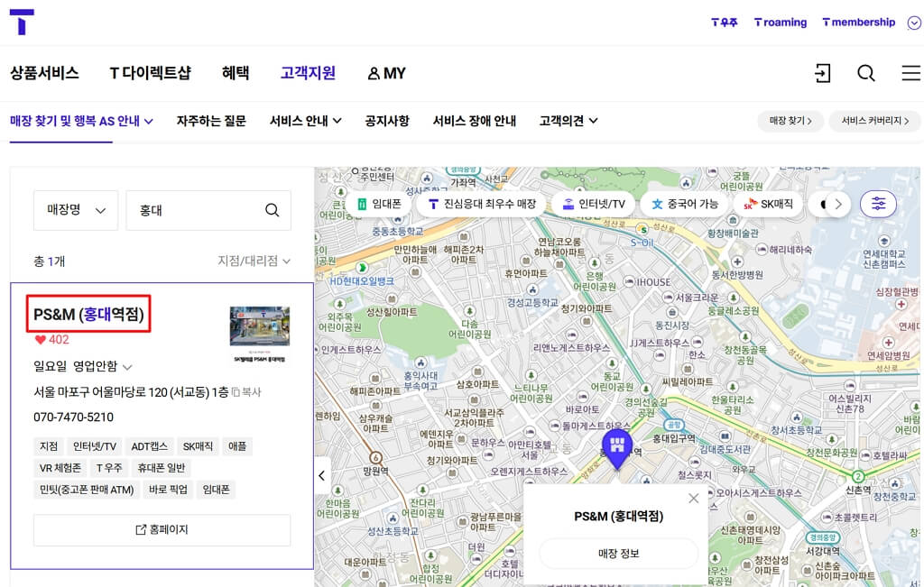Image resolution: width=924 pixels, height=587 pixels.
Task: Expand the 일요일 영업안함 business hours
Action: pos(127,367)
